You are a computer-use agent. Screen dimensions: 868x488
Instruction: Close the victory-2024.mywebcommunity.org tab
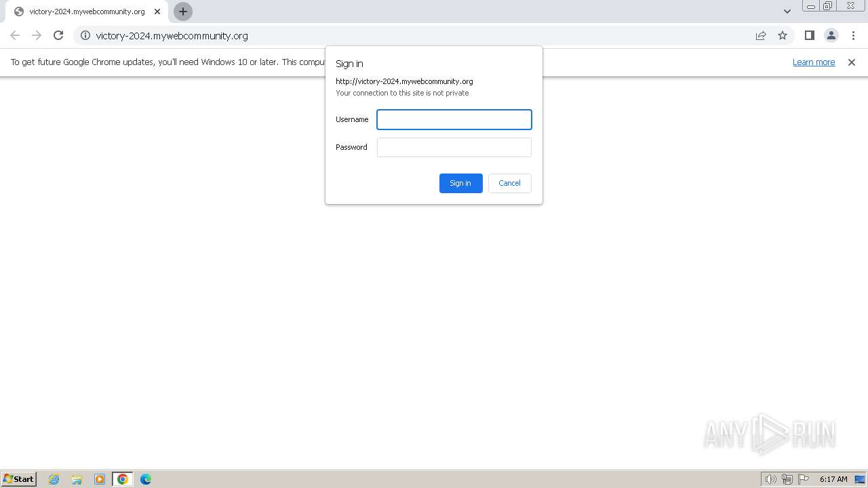point(157,12)
